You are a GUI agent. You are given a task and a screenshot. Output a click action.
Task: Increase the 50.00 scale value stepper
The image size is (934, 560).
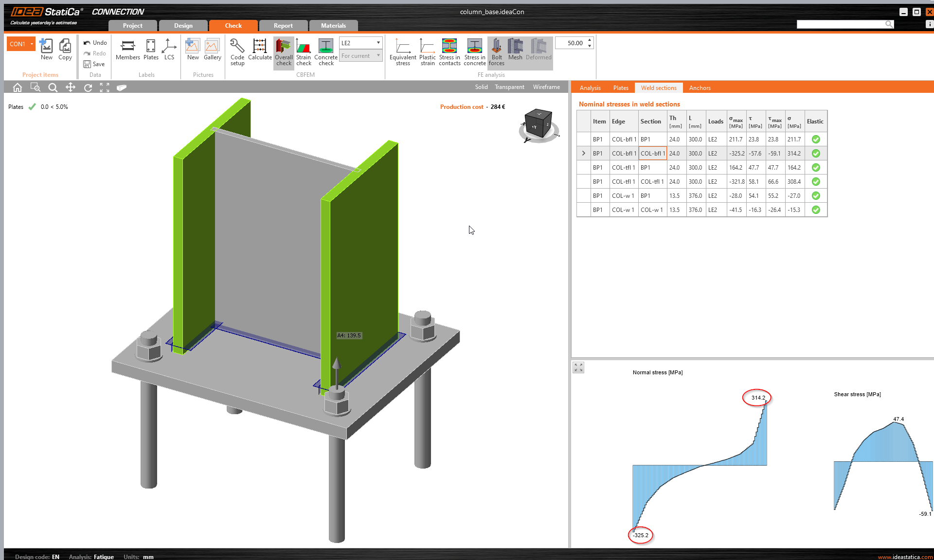(590, 40)
